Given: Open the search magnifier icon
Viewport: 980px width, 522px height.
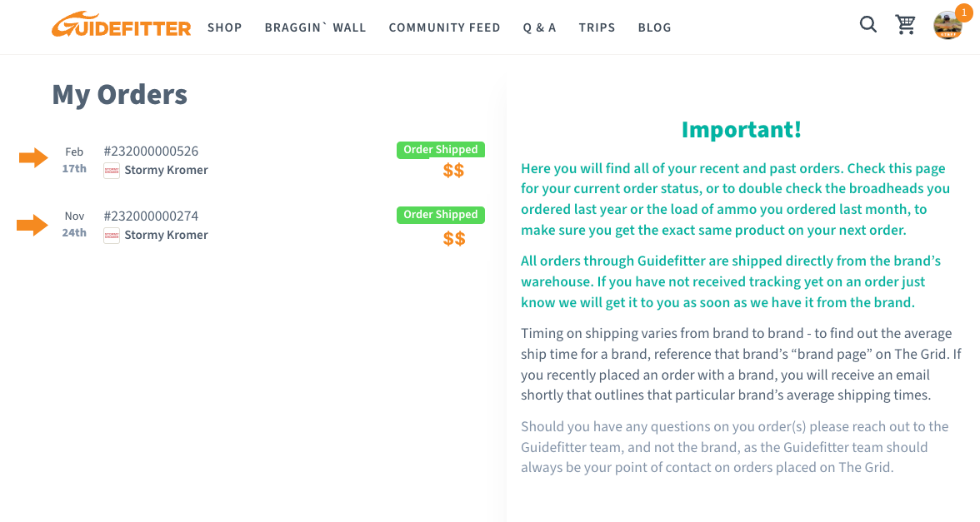Looking at the screenshot, I should [x=868, y=24].
